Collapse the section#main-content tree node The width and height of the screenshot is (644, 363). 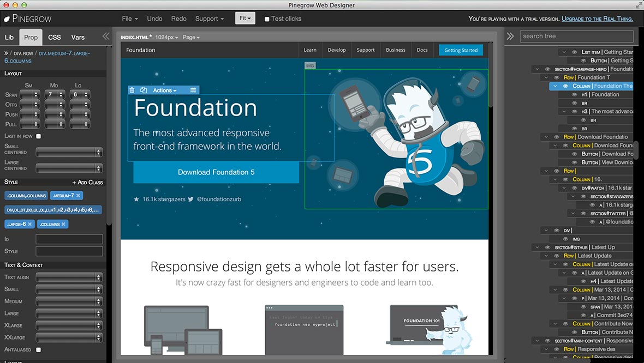point(537,341)
